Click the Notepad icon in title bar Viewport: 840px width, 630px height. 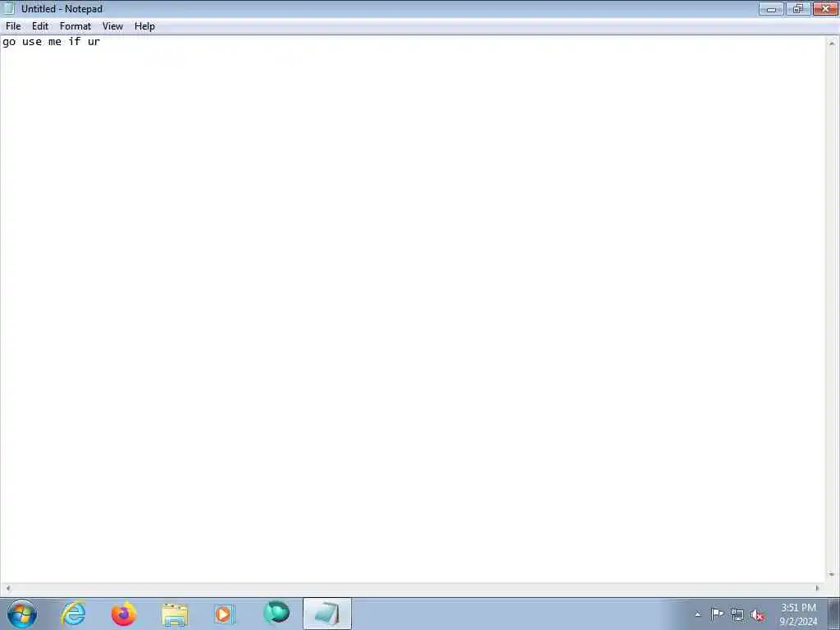[x=9, y=8]
